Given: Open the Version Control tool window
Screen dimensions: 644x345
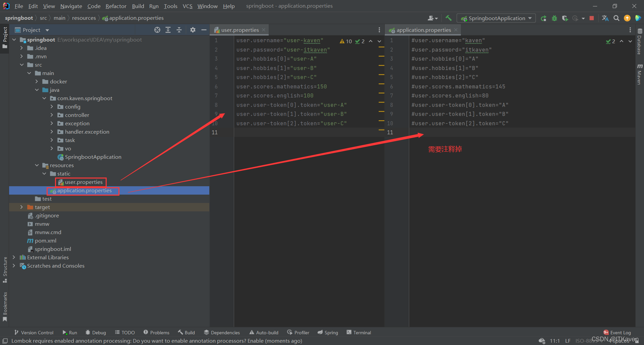Looking at the screenshot, I should [34, 333].
